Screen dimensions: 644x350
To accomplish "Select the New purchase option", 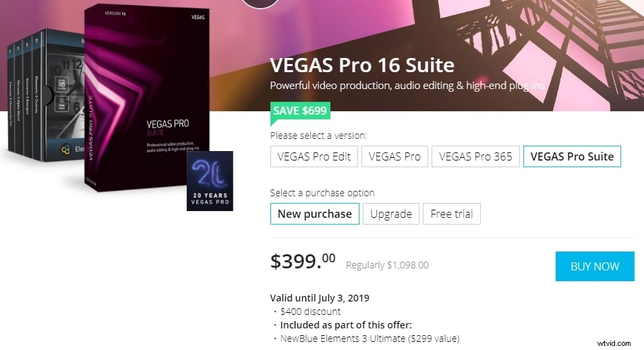I will pos(315,214).
